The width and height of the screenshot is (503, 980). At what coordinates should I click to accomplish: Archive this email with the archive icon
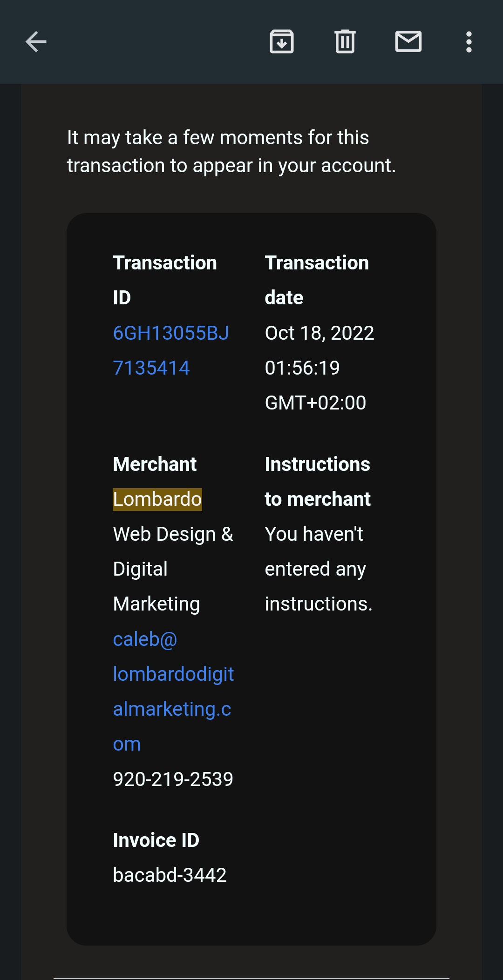[282, 42]
